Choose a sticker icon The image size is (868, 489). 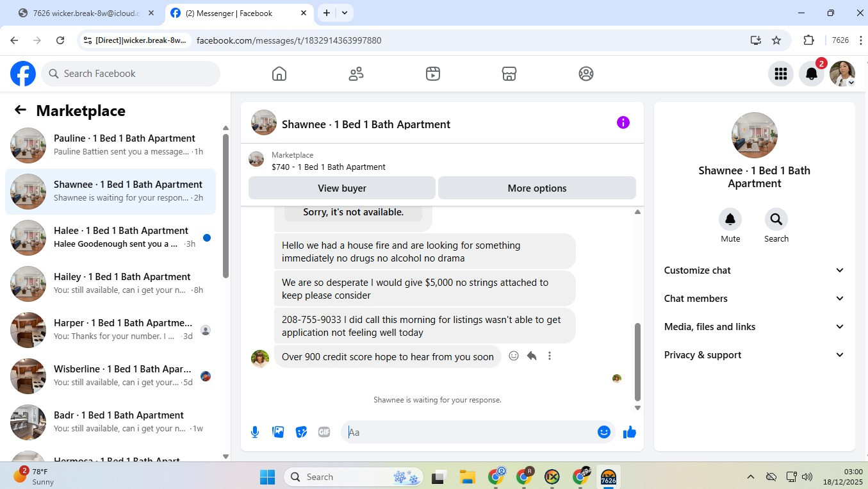coord(301,432)
